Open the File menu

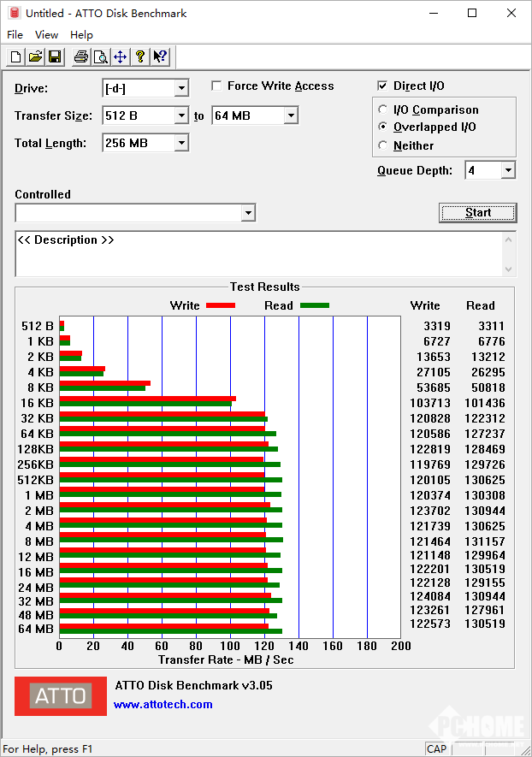tap(15, 35)
